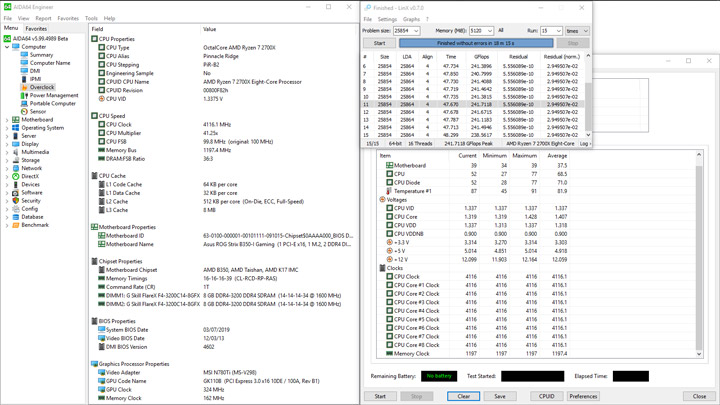Screen dimensions: 720x405
Task: Click the Motherboard tree icon
Action: click(16, 120)
